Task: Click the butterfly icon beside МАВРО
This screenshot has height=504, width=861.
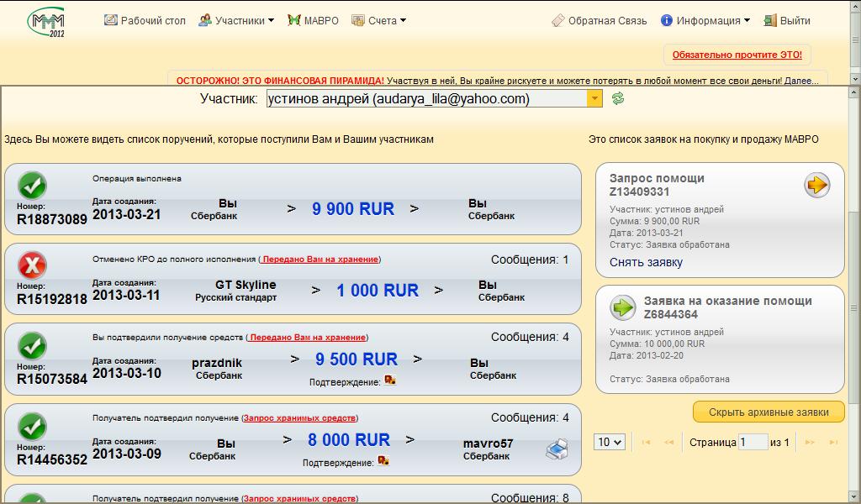Action: click(x=293, y=20)
